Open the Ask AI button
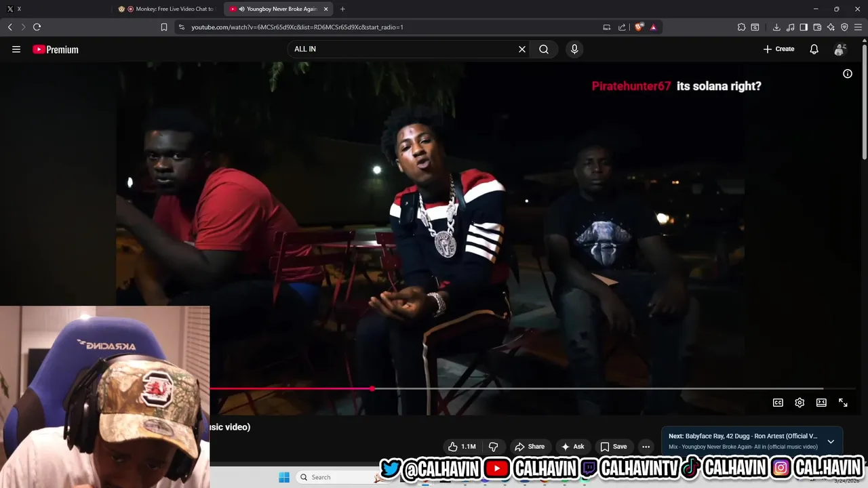The height and width of the screenshot is (488, 868). coord(572,447)
